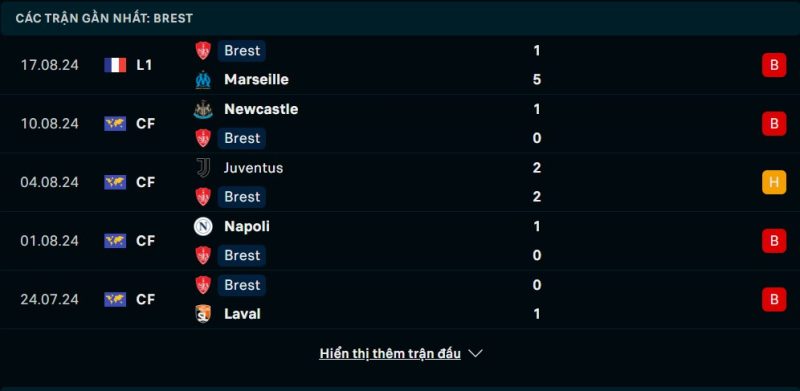Image resolution: width=800 pixels, height=391 pixels.
Task: Click red B badge for Marseille match
Action: (774, 65)
